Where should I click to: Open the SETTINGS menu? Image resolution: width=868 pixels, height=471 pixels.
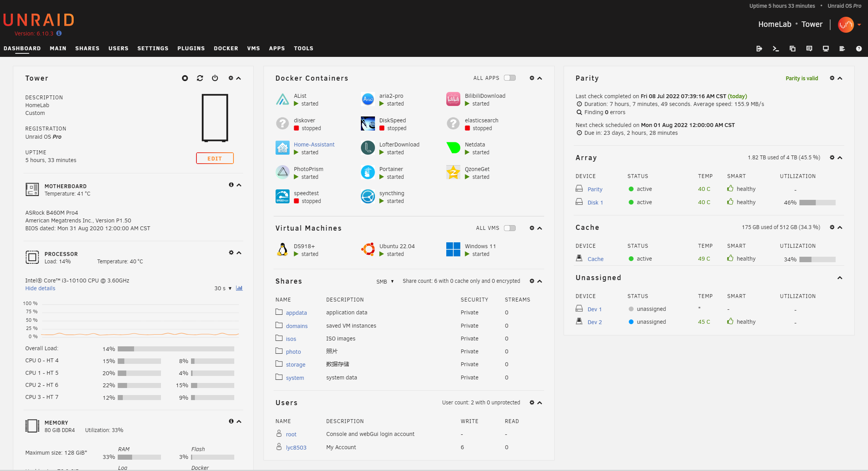tap(153, 48)
